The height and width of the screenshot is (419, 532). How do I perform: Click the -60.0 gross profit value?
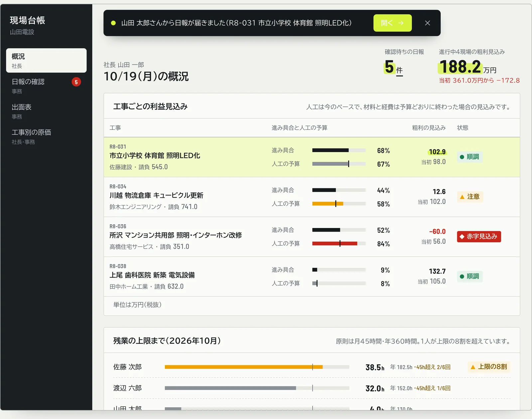tap(437, 231)
